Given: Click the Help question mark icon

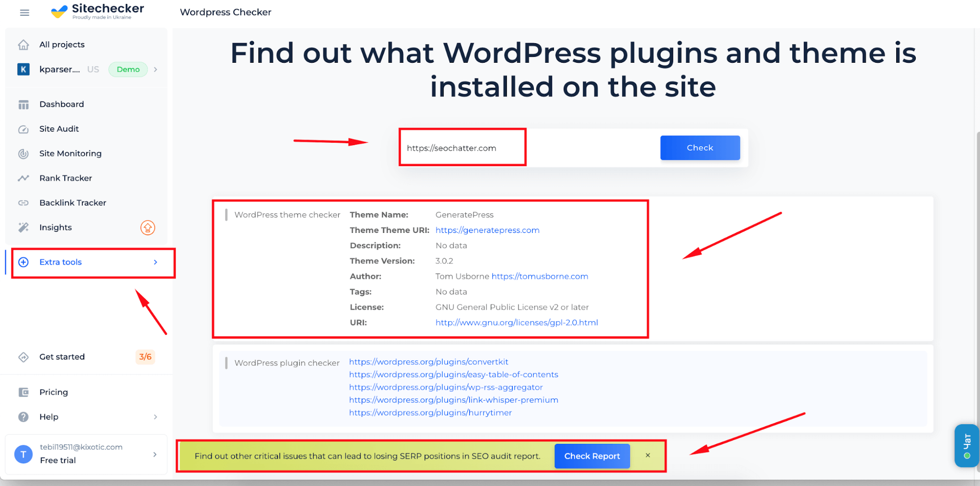Looking at the screenshot, I should coord(24,417).
